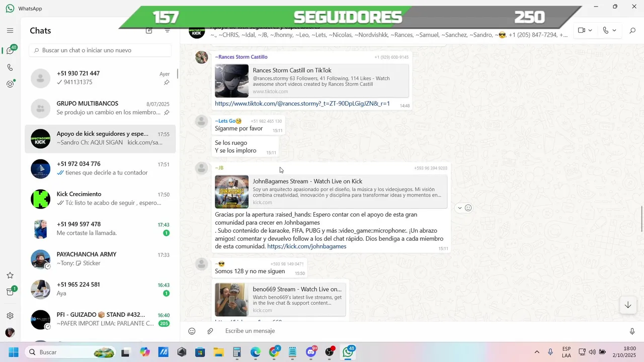Follow the kick.com/johnbagames link

pyautogui.click(x=307, y=246)
